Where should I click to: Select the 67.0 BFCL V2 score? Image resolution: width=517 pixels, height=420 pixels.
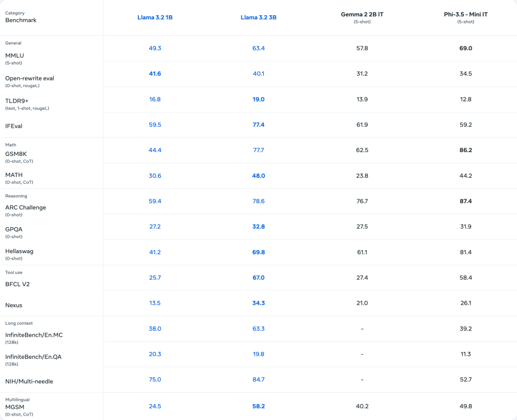coord(258,277)
